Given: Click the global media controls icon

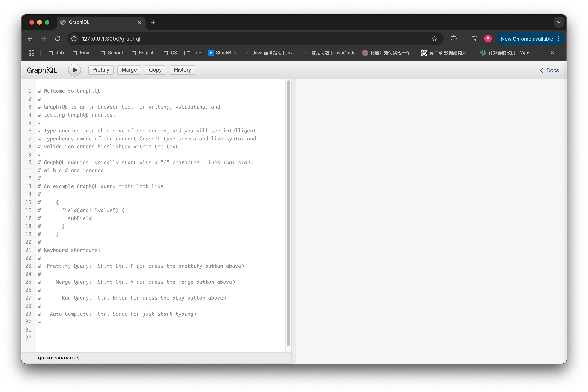Looking at the screenshot, I should [474, 38].
